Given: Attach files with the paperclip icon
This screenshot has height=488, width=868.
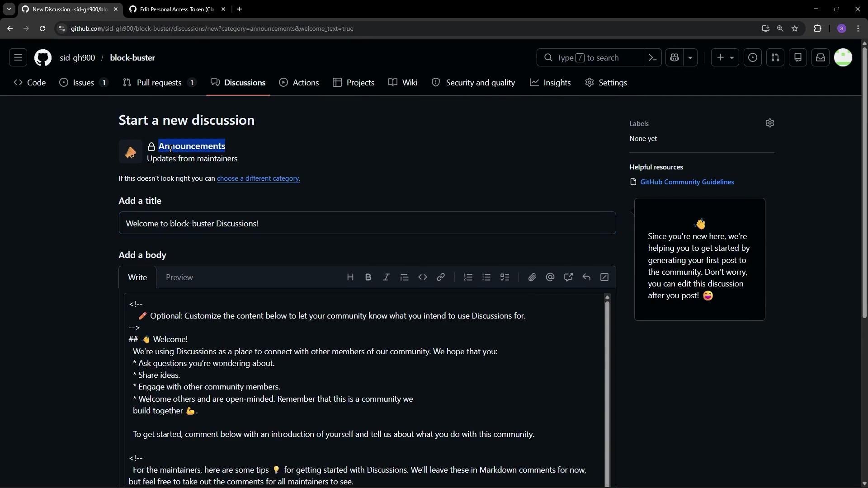Looking at the screenshot, I should point(532,277).
